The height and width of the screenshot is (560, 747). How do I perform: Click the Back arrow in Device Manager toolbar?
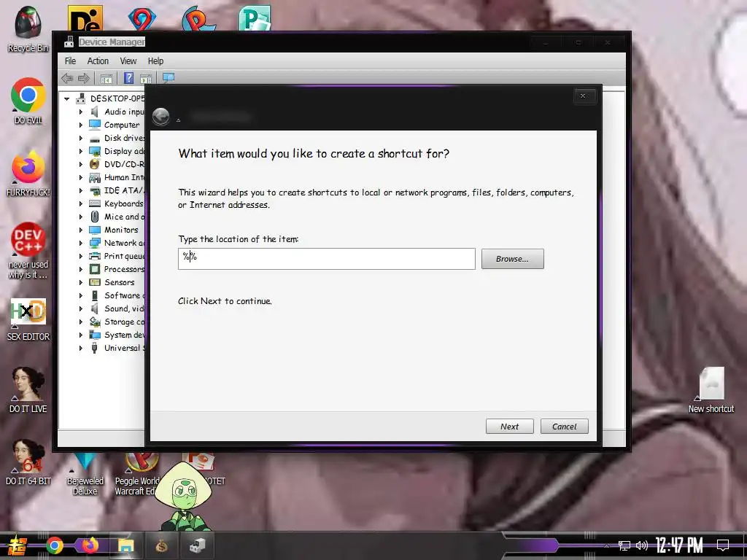pos(67,78)
